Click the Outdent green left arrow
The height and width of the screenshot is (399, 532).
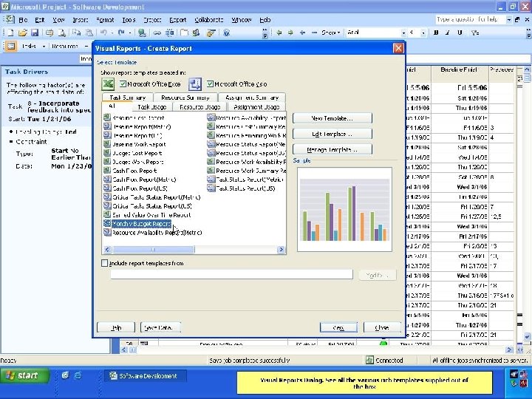pos(279,33)
